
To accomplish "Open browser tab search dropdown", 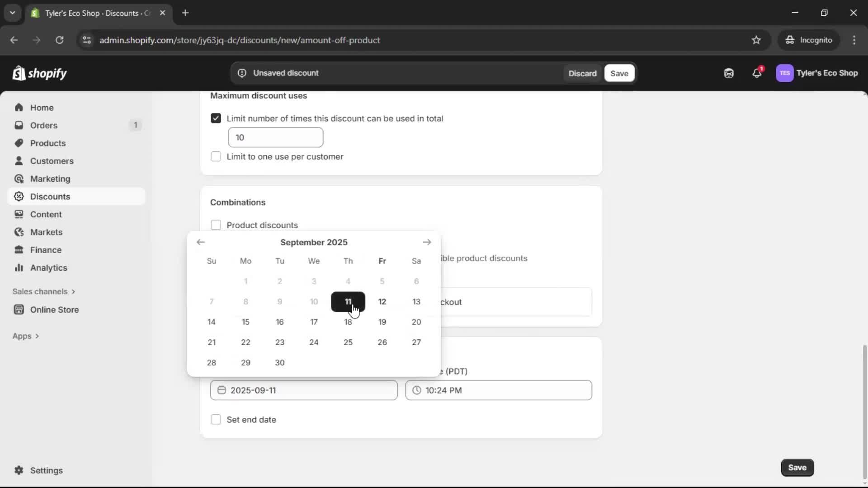I will tap(13, 13).
